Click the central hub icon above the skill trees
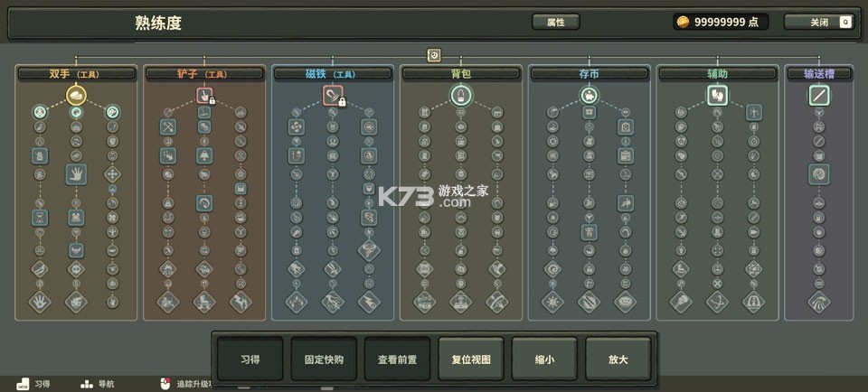868x392 pixels. tap(434, 55)
